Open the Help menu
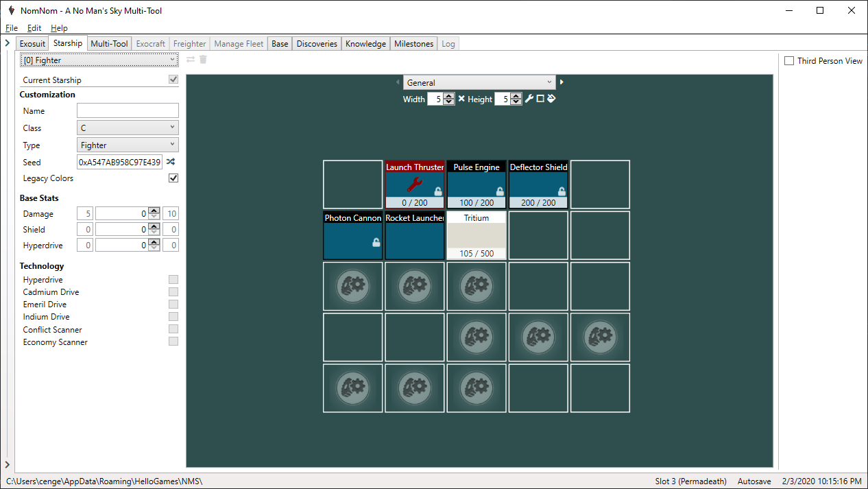Viewport: 868px width, 489px height. pos(59,28)
